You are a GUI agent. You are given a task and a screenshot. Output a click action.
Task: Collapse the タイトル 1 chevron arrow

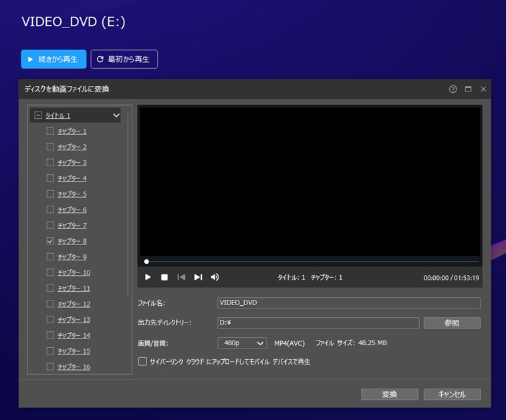point(116,116)
